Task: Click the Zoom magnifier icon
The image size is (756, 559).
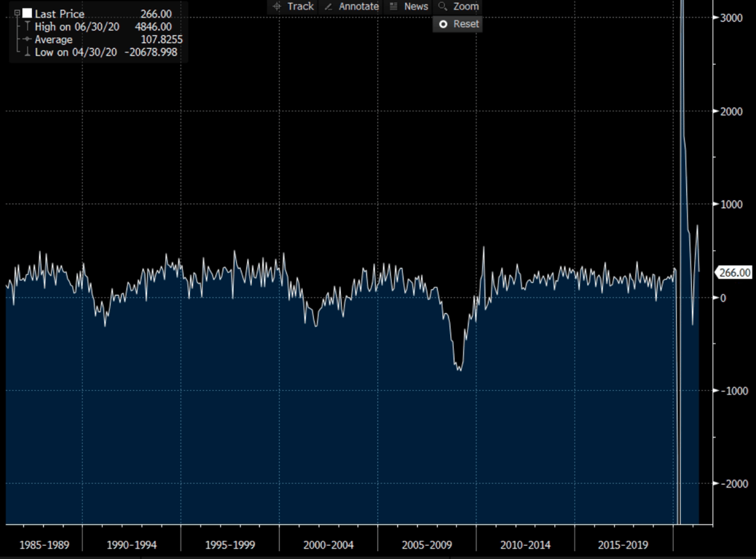Action: (442, 7)
